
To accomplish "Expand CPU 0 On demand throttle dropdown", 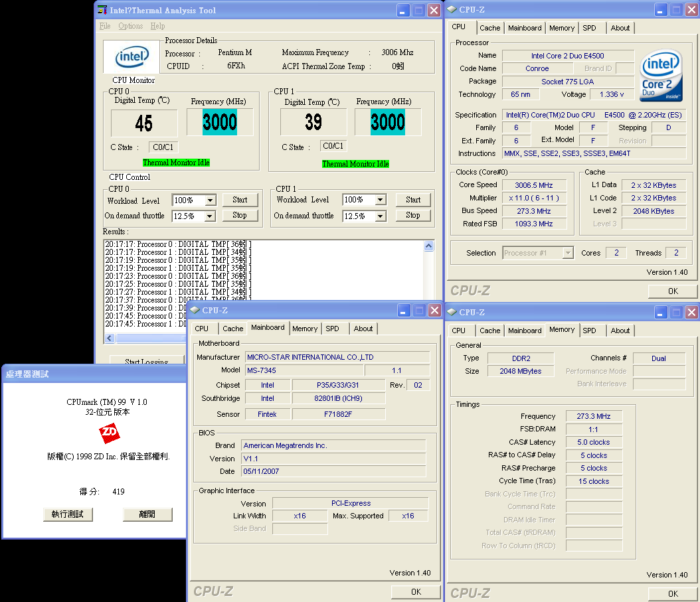I will tap(211, 216).
